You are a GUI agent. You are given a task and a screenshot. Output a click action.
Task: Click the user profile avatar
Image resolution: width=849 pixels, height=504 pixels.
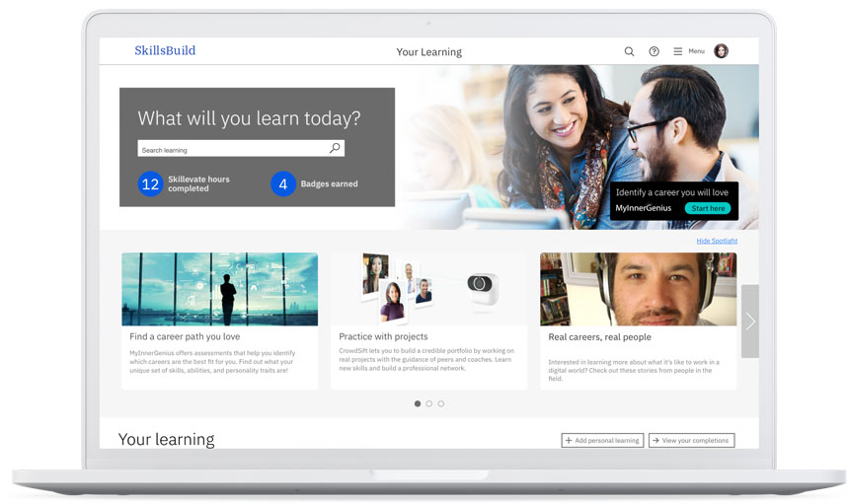click(x=721, y=51)
